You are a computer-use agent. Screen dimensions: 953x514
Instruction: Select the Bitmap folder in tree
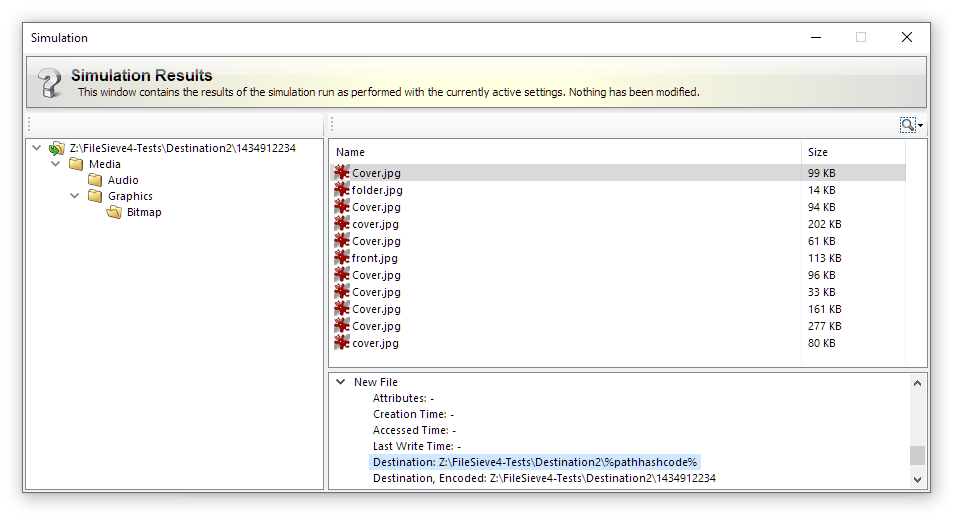[144, 212]
